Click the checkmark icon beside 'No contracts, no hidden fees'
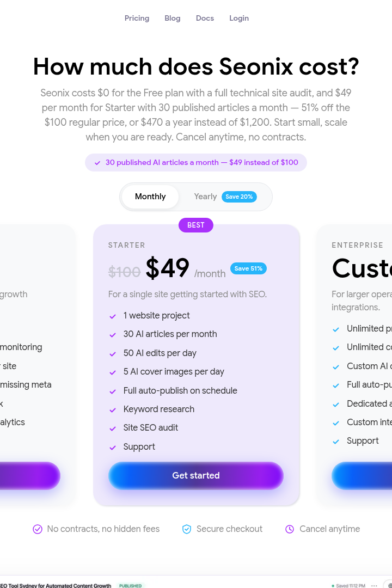 click(38, 529)
